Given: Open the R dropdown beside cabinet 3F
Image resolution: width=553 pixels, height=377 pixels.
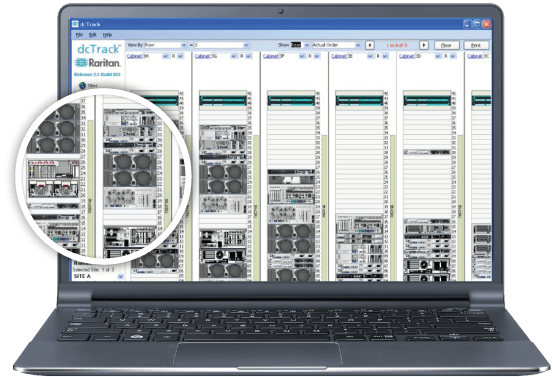Looking at the screenshot, I should click(317, 56).
